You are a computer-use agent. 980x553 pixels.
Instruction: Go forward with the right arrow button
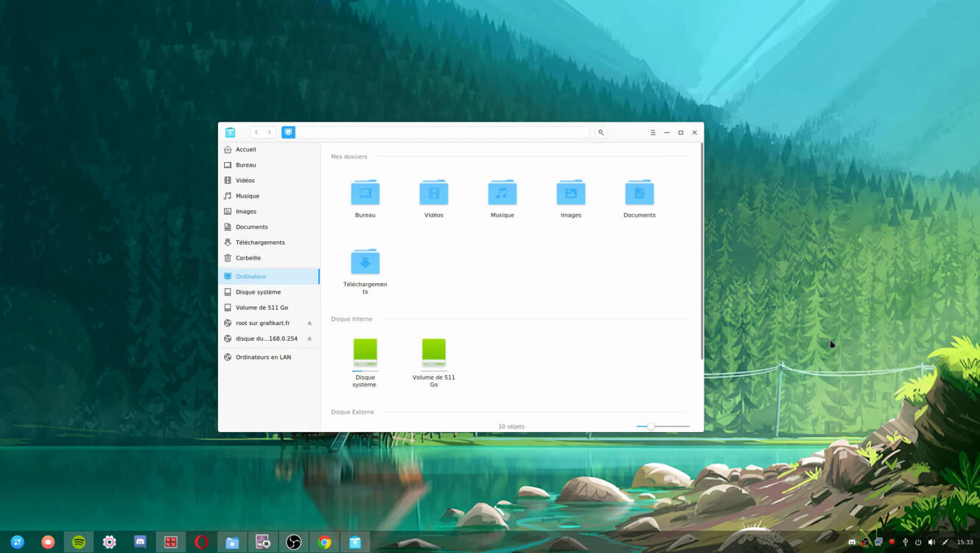(270, 133)
